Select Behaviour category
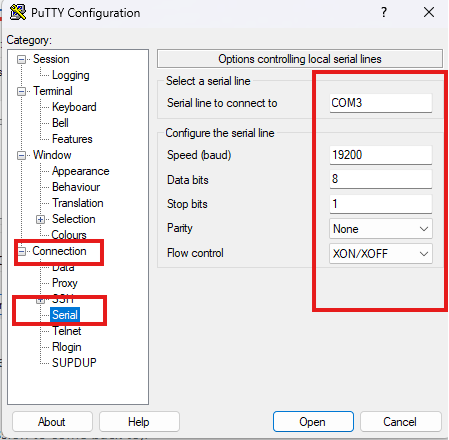The width and height of the screenshot is (449, 440). tap(76, 187)
